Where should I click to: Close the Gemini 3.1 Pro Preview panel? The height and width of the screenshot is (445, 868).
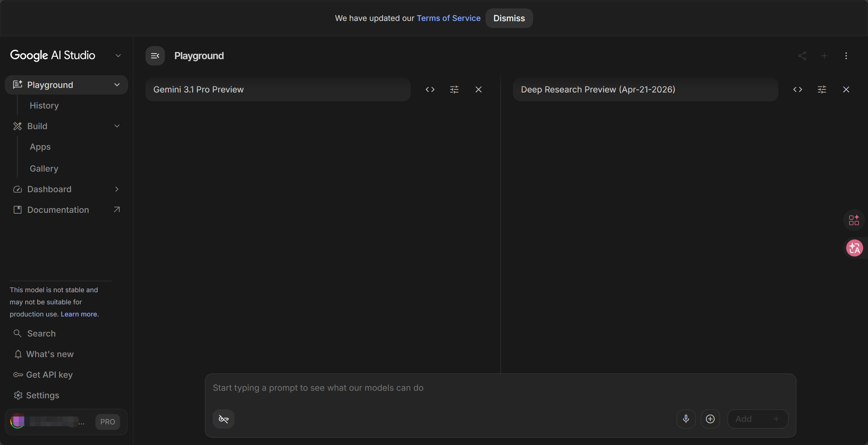click(479, 89)
